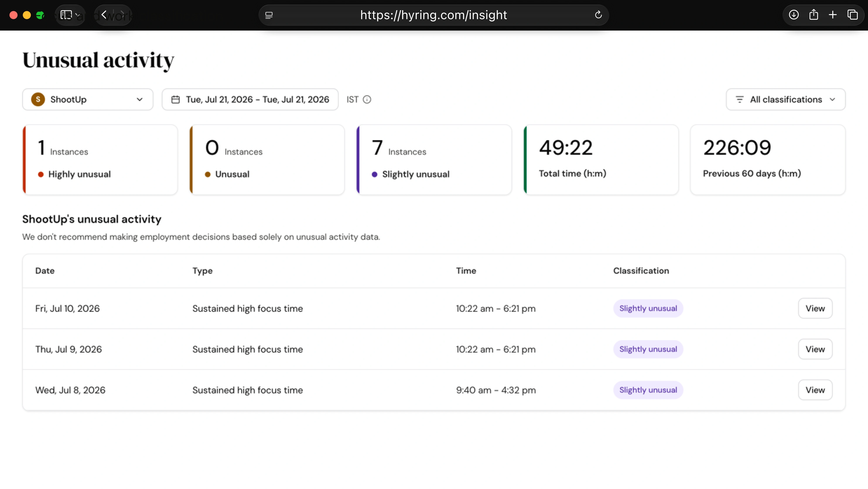Click the purple Slightly unusual dot
This screenshot has width=868, height=489.
point(374,174)
